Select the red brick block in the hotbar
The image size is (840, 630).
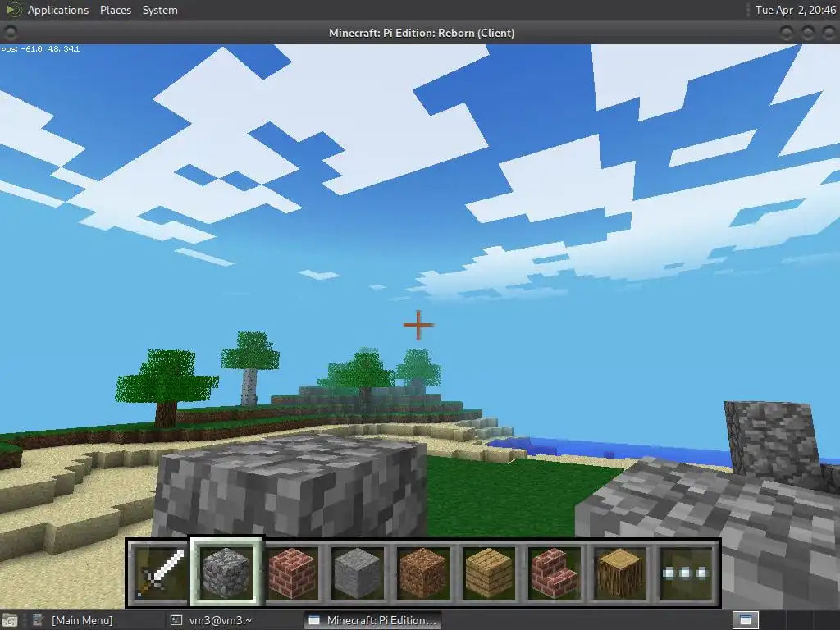(291, 573)
